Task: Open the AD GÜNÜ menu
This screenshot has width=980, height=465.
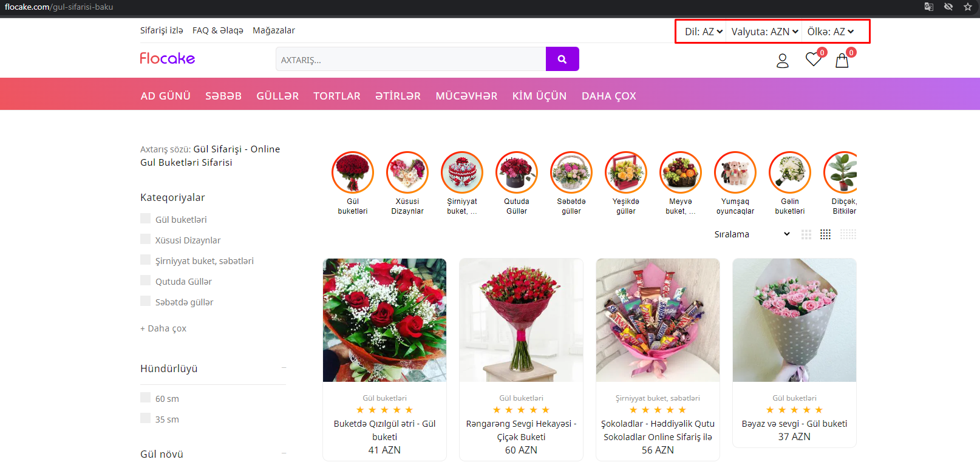Action: (x=165, y=96)
